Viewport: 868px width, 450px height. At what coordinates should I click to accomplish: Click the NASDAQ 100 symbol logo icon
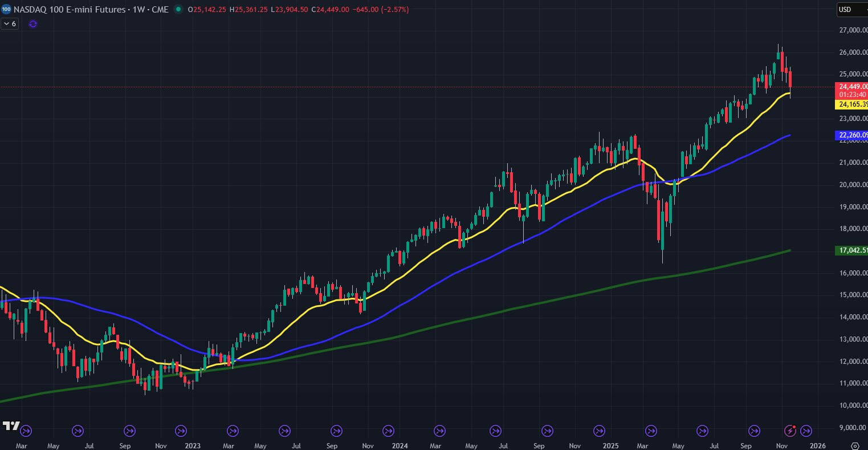tap(6, 10)
